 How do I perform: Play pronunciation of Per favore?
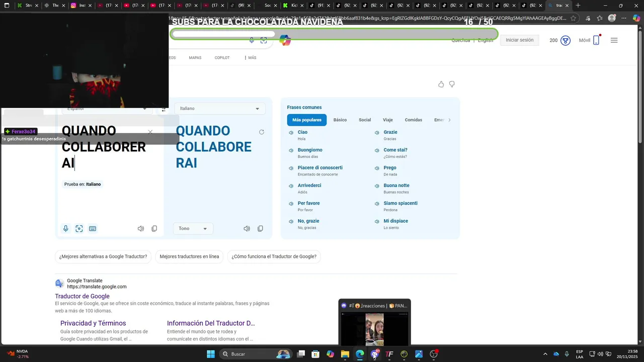[291, 204]
